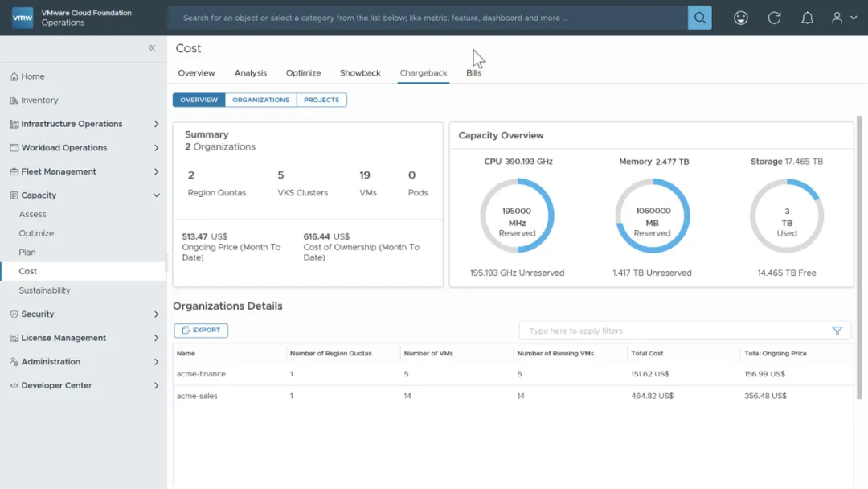Open the Bills tab
The height and width of the screenshot is (489, 868).
coord(473,73)
